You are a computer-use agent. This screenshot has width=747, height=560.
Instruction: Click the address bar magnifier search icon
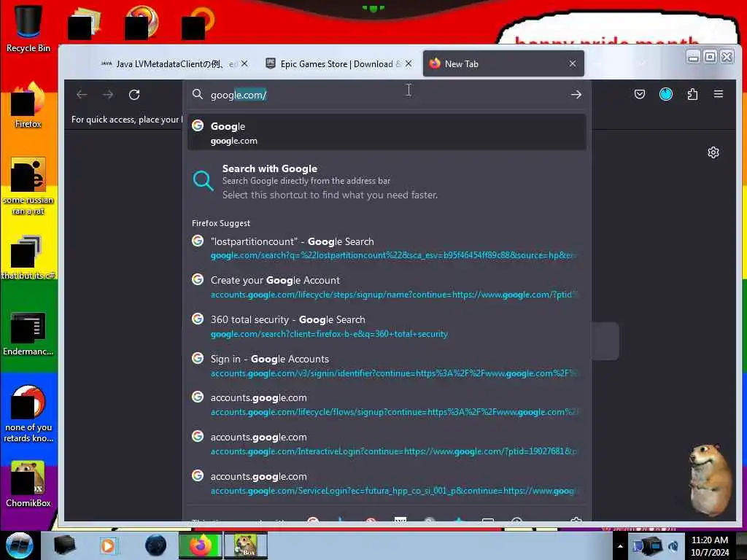coord(198,94)
